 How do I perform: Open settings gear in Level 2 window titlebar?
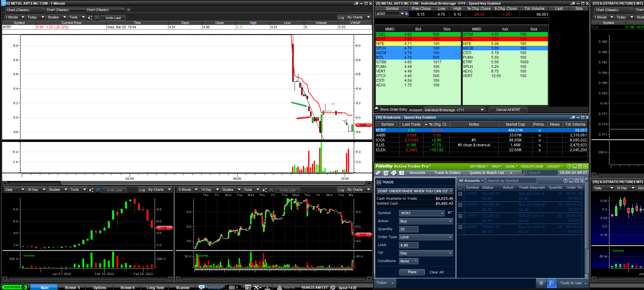pyautogui.click(x=573, y=3)
